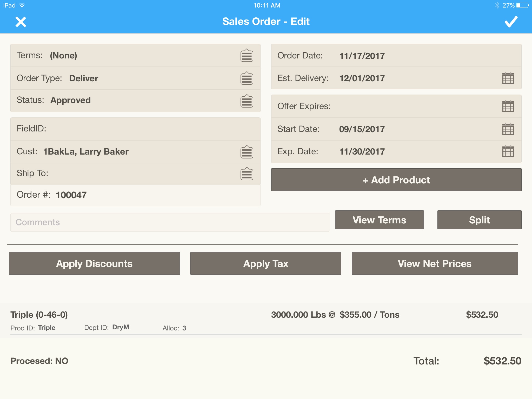Select the FieldID field
The height and width of the screenshot is (399, 532).
(135, 129)
